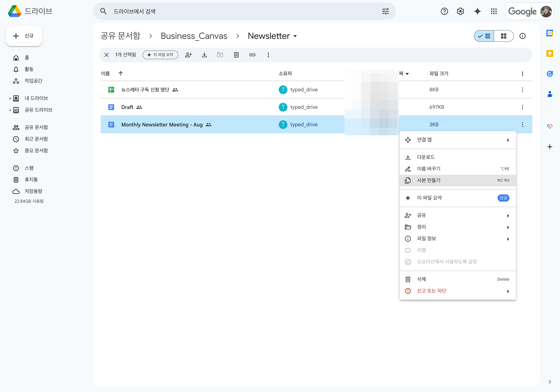Open 스팸 in sidebar
560x392 pixels.
point(29,168)
